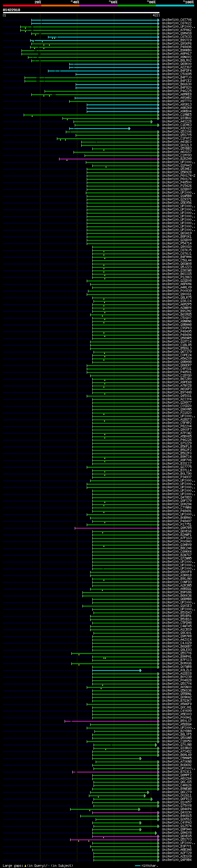Select hit label UniRef100_C6TKJ5
Viewport: 197px width, 868px height.
177,250
